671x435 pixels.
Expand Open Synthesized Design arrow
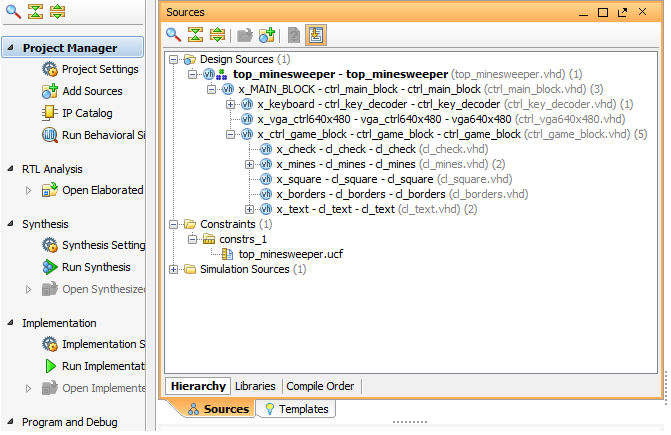tap(28, 290)
